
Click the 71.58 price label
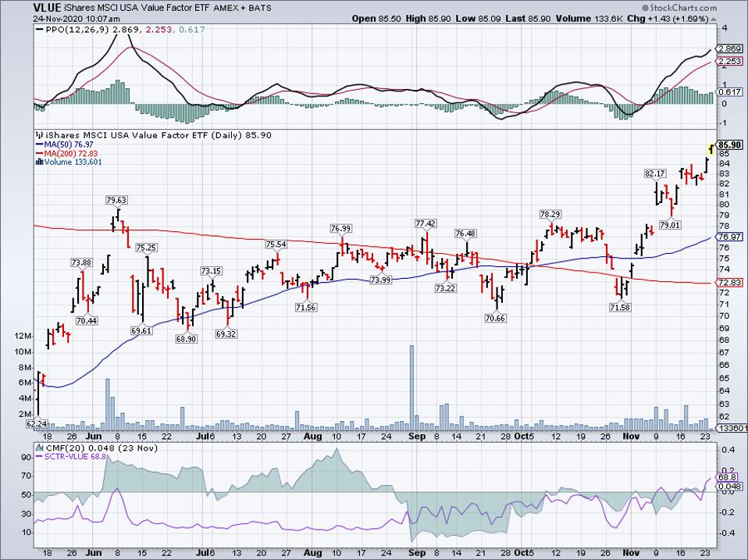click(620, 307)
